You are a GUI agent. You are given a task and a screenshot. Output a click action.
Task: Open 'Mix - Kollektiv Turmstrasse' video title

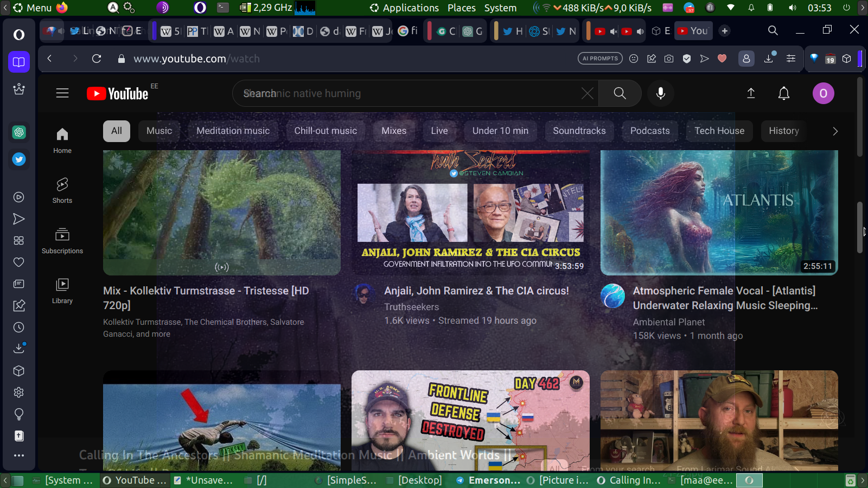206,298
